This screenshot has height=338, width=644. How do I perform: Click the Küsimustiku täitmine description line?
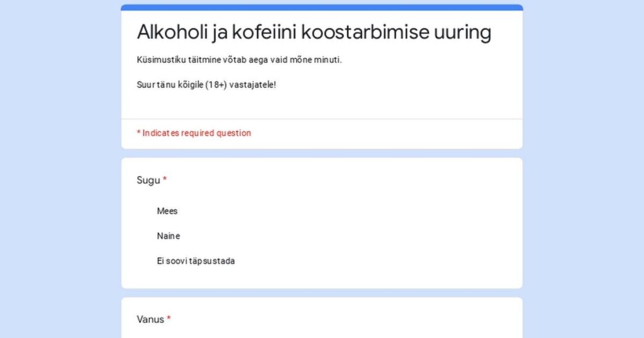[239, 60]
